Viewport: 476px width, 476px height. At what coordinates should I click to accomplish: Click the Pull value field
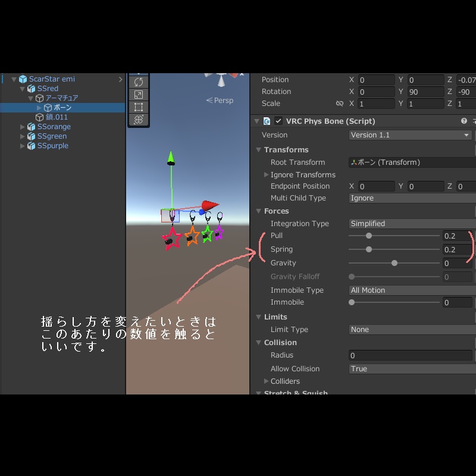(x=457, y=236)
